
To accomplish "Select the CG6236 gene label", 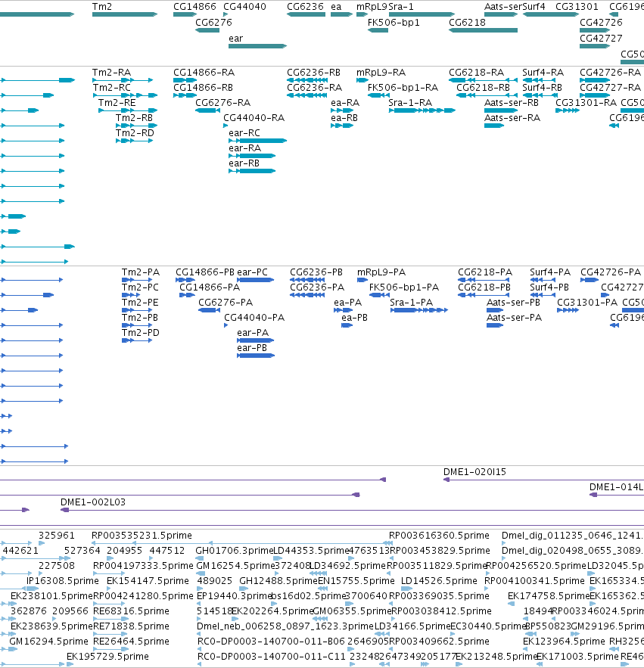I will [305, 7].
